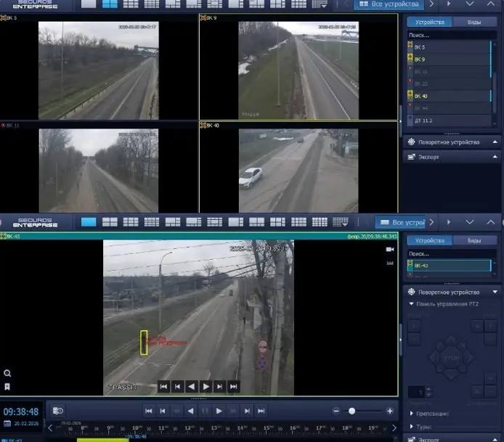Screen dimensions: 504x442
Task: Click the bookmark icon beside the archive video
Action: 7,387
